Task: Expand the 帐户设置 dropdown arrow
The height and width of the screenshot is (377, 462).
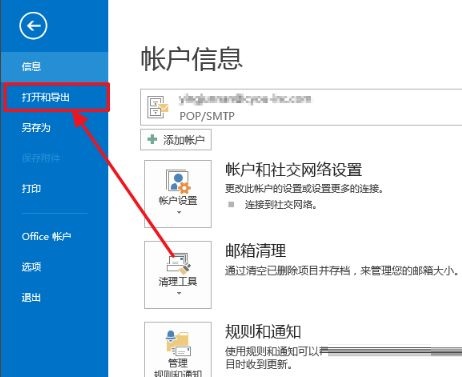Action: tap(179, 212)
